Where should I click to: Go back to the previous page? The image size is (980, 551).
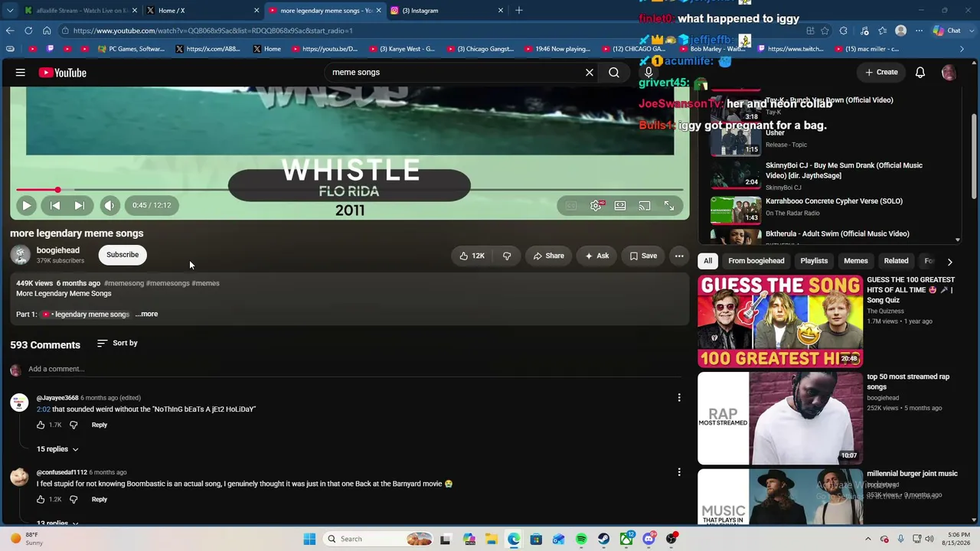(9, 31)
